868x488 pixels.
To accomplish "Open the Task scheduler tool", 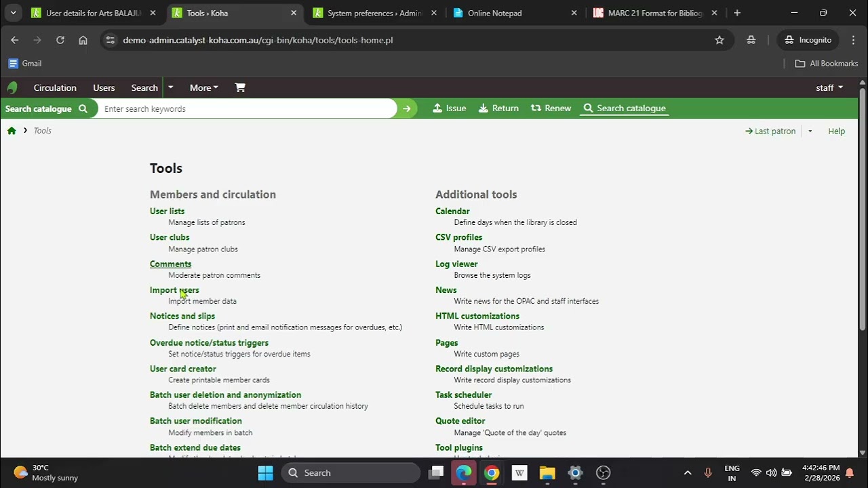I will pyautogui.click(x=464, y=394).
